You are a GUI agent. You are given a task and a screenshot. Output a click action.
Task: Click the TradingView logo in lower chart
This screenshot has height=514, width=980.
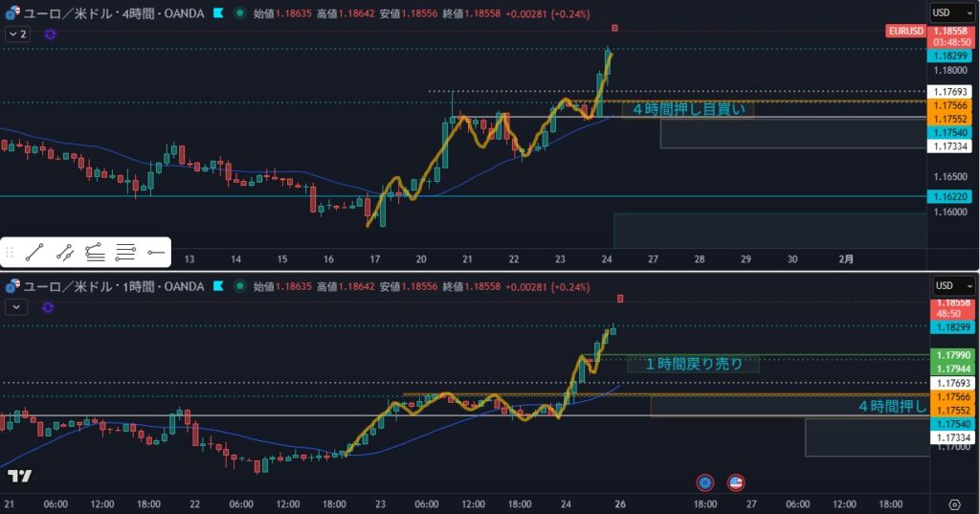point(19,476)
